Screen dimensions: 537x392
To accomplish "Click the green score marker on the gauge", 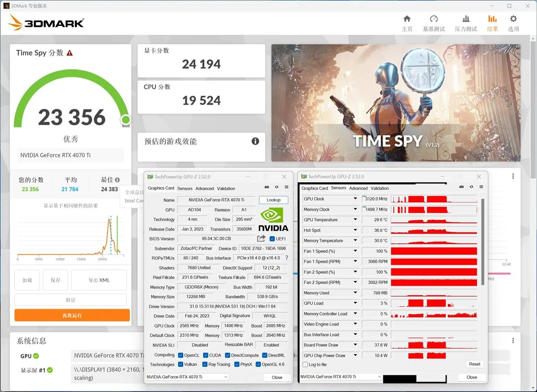I will point(126,119).
